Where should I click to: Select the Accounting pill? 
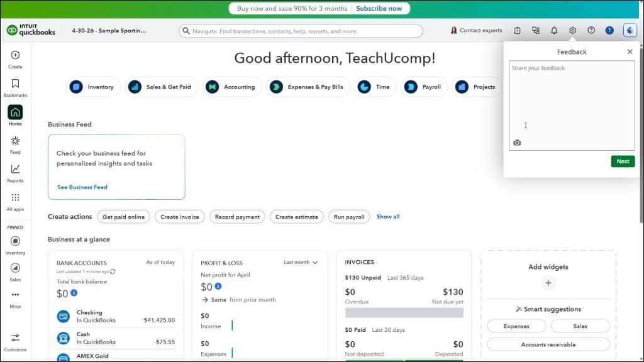tap(231, 87)
